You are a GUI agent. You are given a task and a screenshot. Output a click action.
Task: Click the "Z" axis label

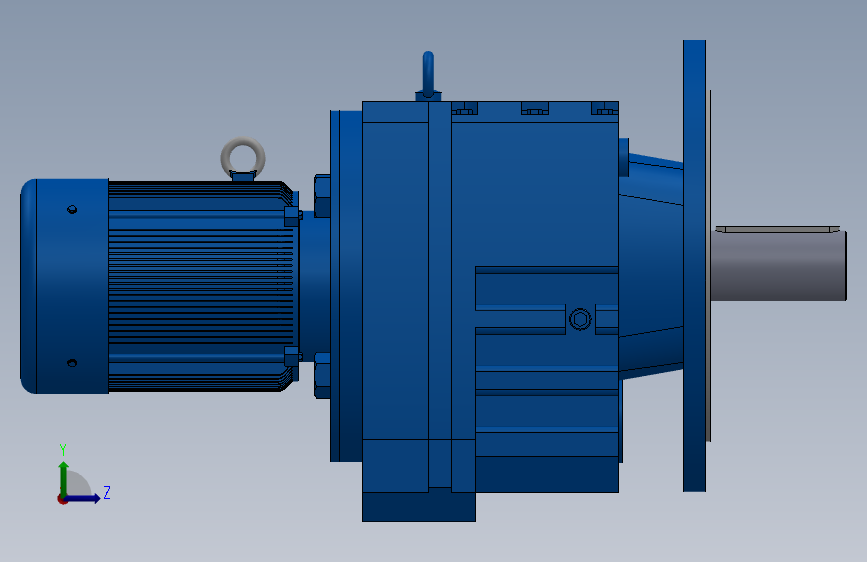pos(107,492)
